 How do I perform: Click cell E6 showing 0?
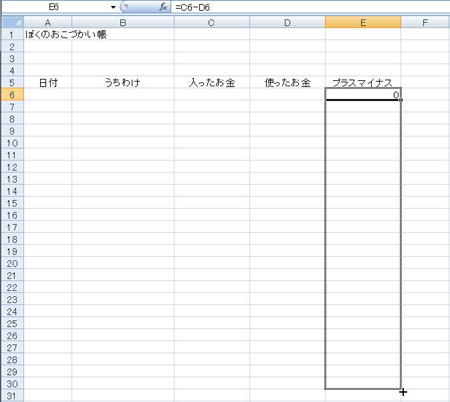click(x=363, y=94)
